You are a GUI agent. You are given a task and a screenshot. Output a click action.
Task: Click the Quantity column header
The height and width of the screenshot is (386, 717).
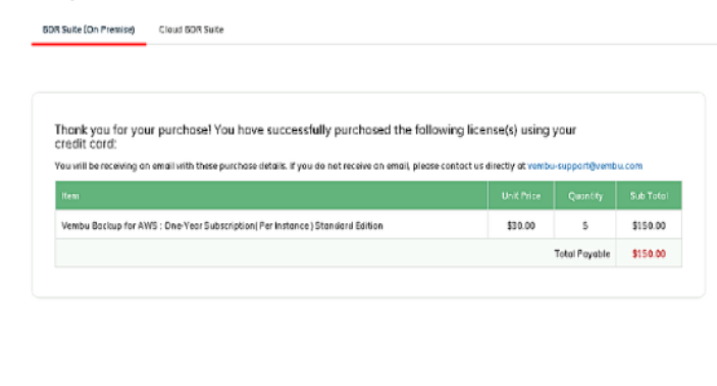(585, 196)
